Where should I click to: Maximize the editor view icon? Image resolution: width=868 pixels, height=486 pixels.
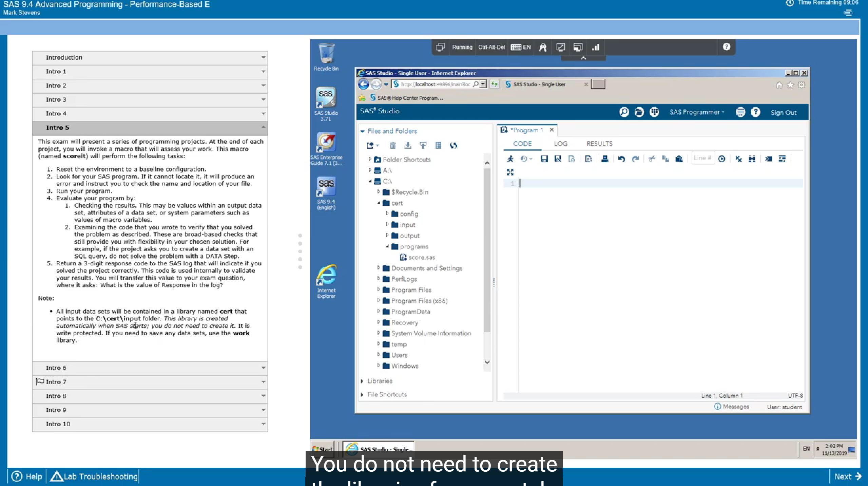(x=510, y=172)
